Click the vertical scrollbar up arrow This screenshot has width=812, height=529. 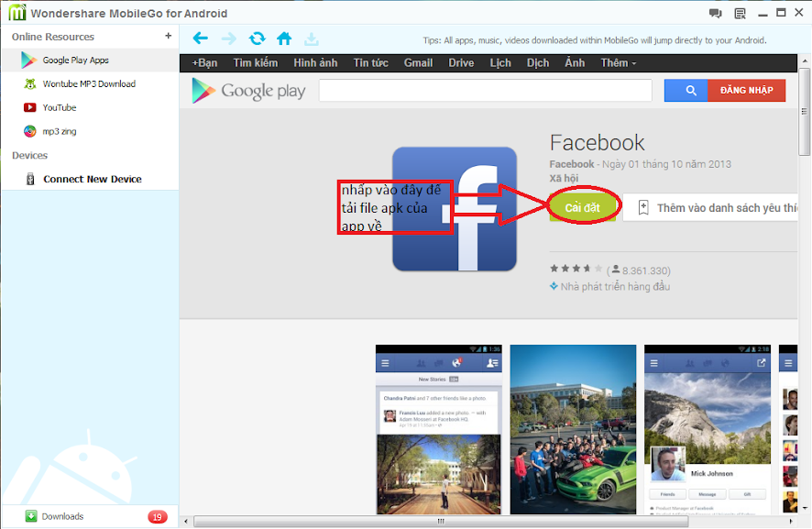tap(805, 61)
